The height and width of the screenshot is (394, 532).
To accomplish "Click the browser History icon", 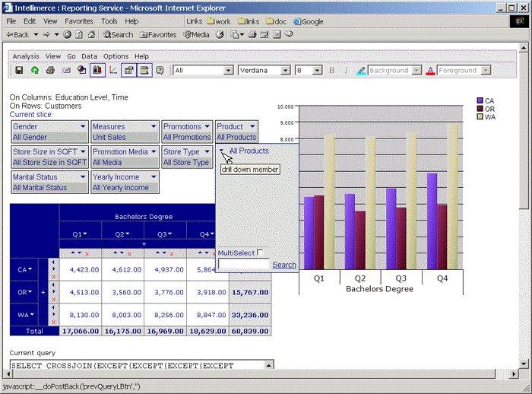I will [220, 35].
